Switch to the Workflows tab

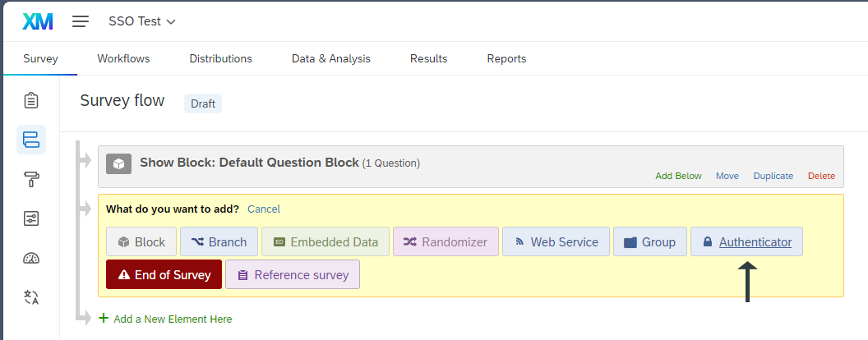123,58
